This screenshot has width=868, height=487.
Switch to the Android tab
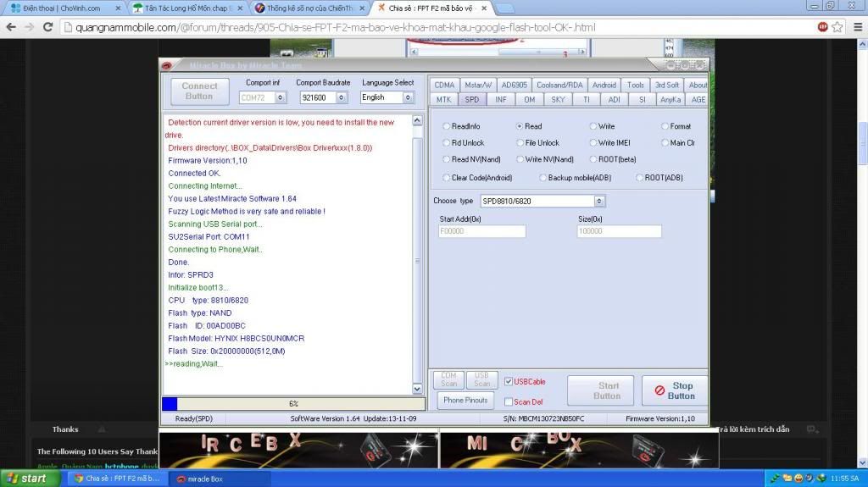(604, 85)
